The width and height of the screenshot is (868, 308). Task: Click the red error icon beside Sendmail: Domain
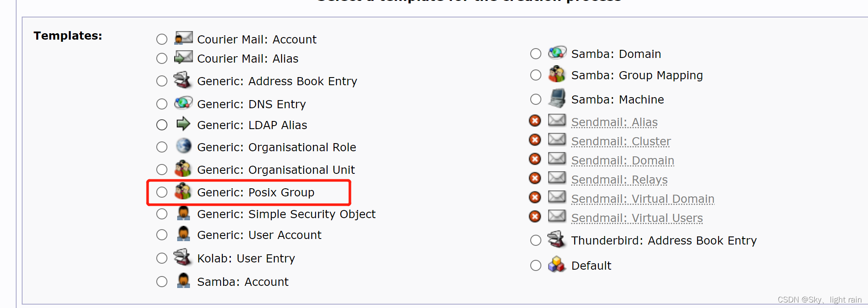click(x=535, y=159)
